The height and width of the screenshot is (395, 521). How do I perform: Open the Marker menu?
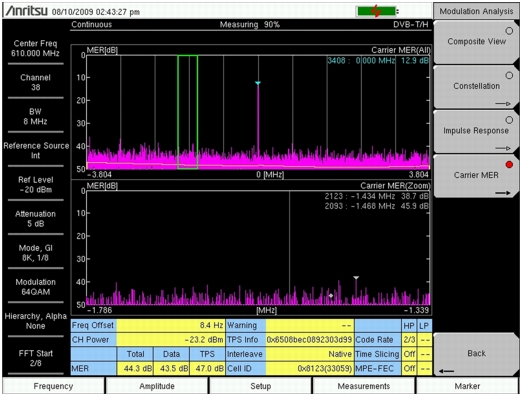(x=467, y=386)
